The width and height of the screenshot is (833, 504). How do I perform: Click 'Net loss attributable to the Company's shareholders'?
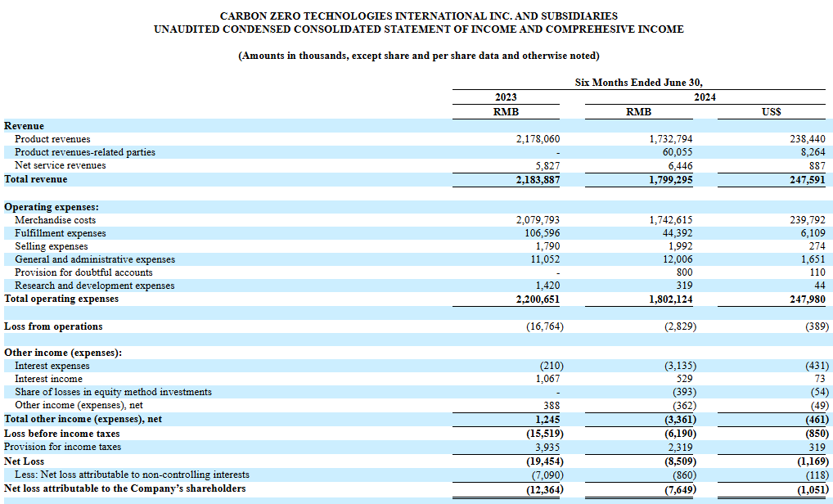[125, 488]
